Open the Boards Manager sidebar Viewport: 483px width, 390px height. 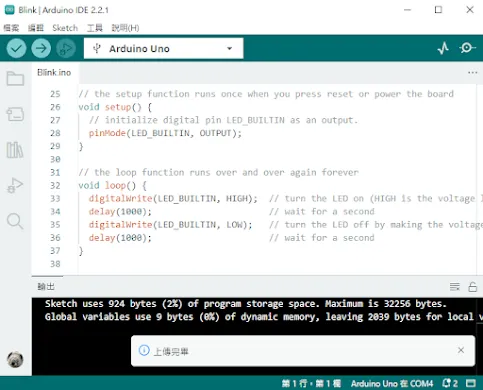pyautogui.click(x=15, y=114)
